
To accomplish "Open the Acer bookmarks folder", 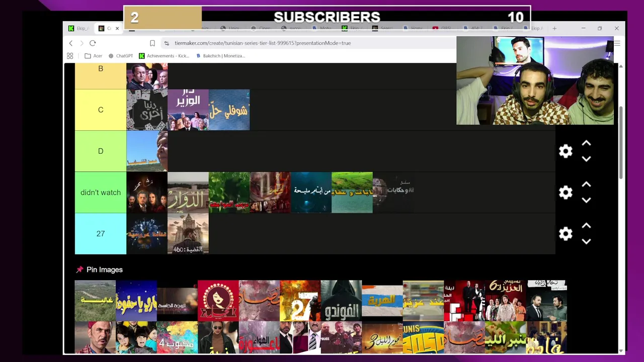I will click(94, 56).
